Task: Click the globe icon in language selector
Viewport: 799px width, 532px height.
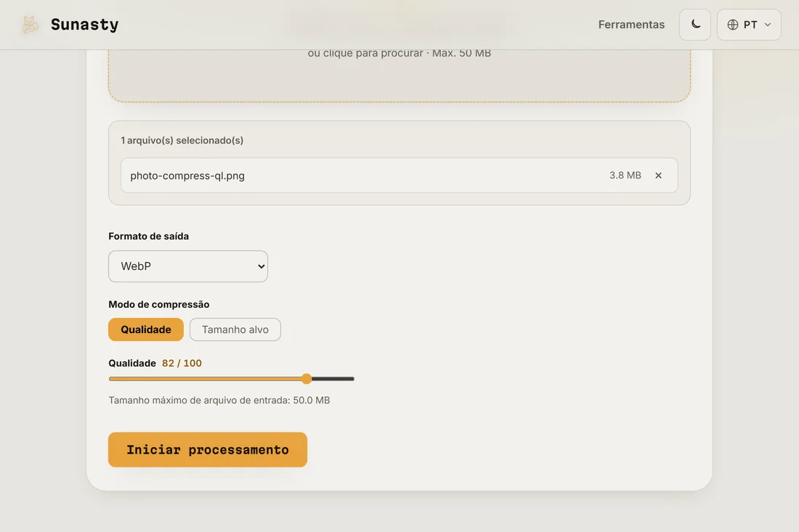Action: pos(733,25)
